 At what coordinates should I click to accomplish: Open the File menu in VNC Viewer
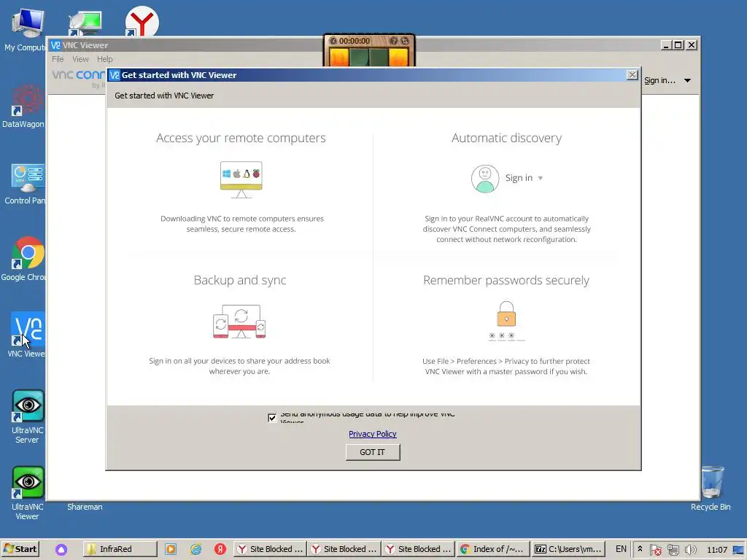(58, 59)
